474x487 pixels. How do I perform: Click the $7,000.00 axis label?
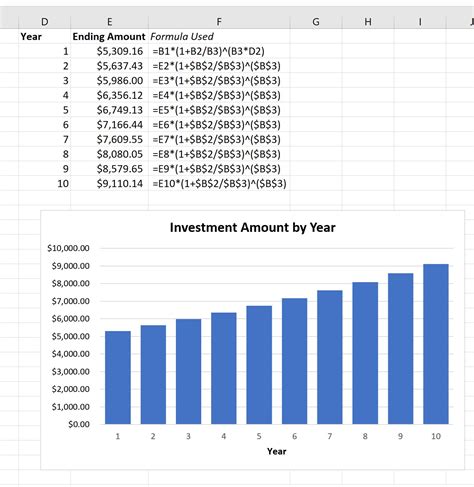click(x=70, y=301)
